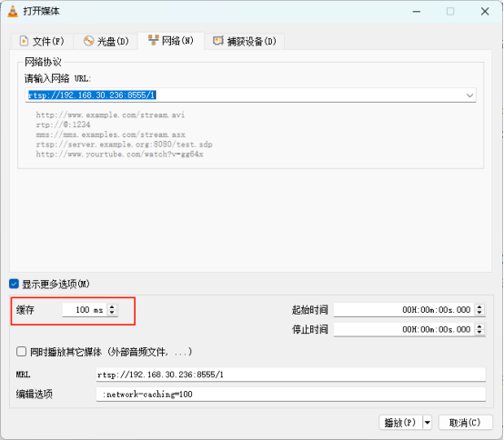The image size is (504, 440).
Task: Click the 停止时间 label
Action: (310, 329)
